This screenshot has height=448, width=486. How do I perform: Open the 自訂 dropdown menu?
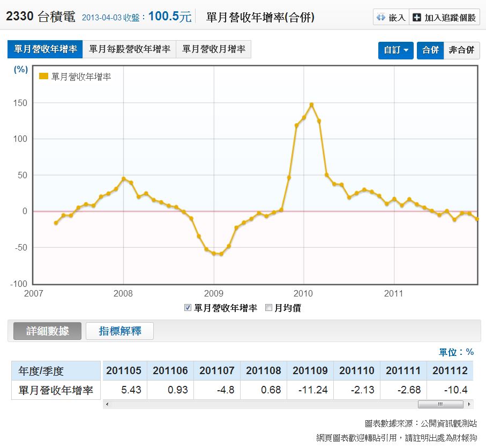tap(396, 50)
